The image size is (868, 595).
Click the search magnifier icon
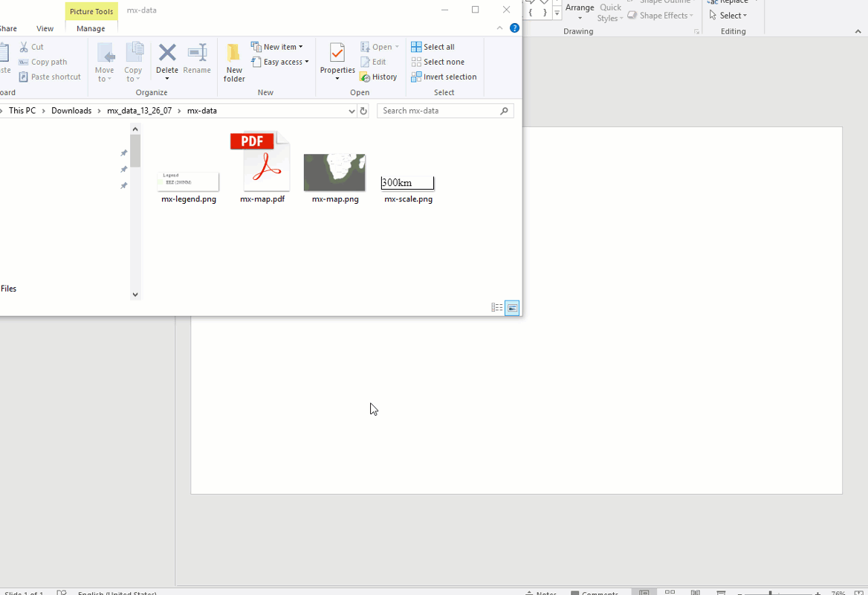[505, 112]
